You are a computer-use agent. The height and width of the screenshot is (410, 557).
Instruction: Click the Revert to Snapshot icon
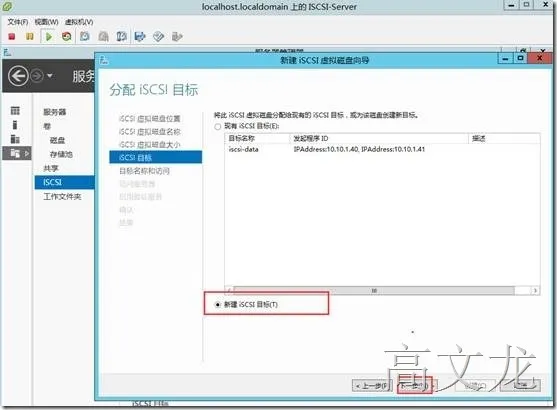(x=103, y=37)
